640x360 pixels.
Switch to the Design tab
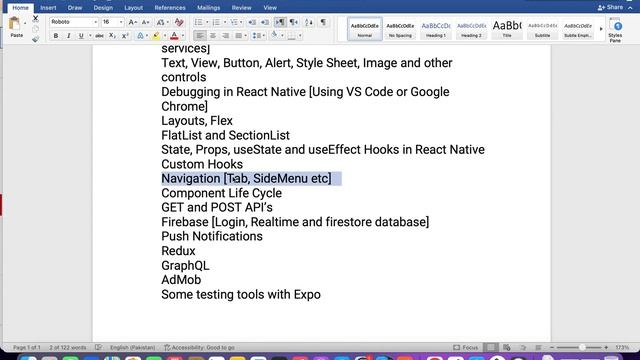(x=103, y=8)
